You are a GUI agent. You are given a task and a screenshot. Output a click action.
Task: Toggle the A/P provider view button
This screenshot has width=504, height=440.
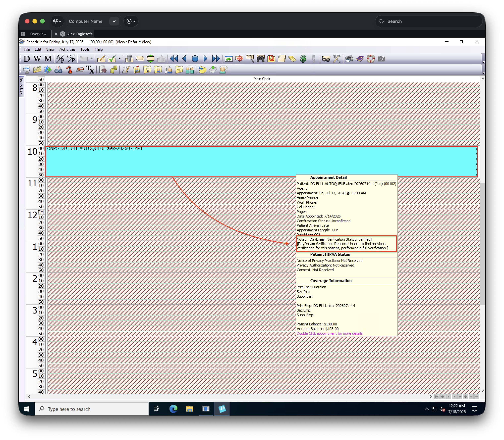tap(60, 59)
